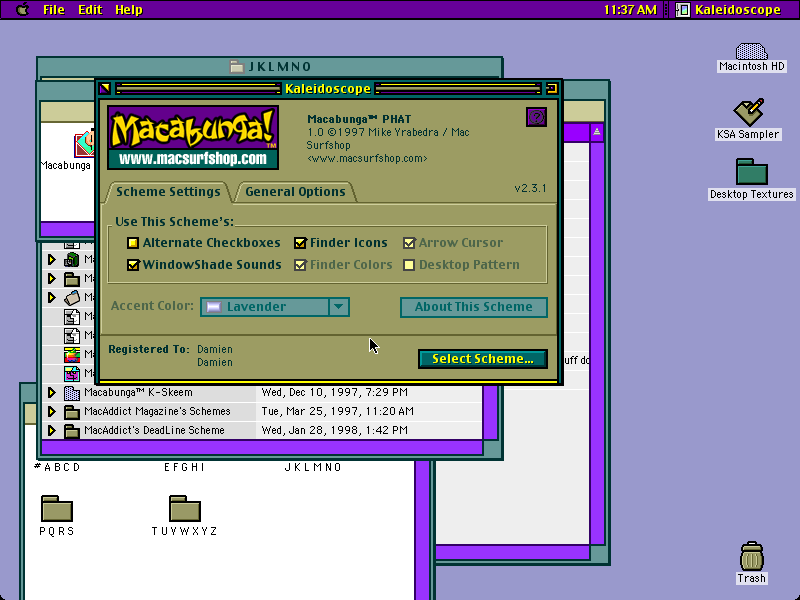Toggle the Desktop Pattern checkbox

(409, 265)
